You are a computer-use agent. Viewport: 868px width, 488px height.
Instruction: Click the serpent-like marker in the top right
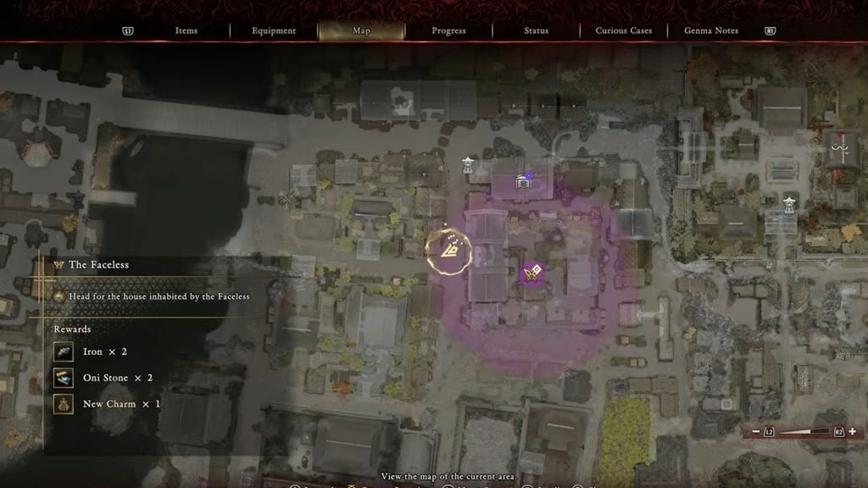point(840,147)
